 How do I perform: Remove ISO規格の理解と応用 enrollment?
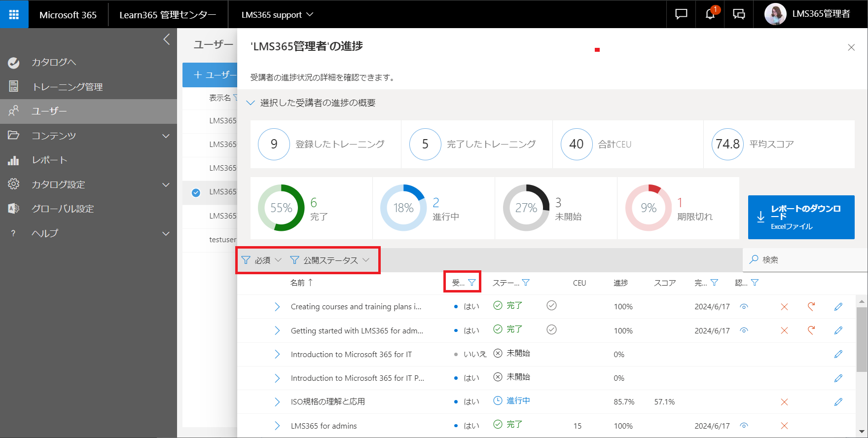tap(784, 402)
